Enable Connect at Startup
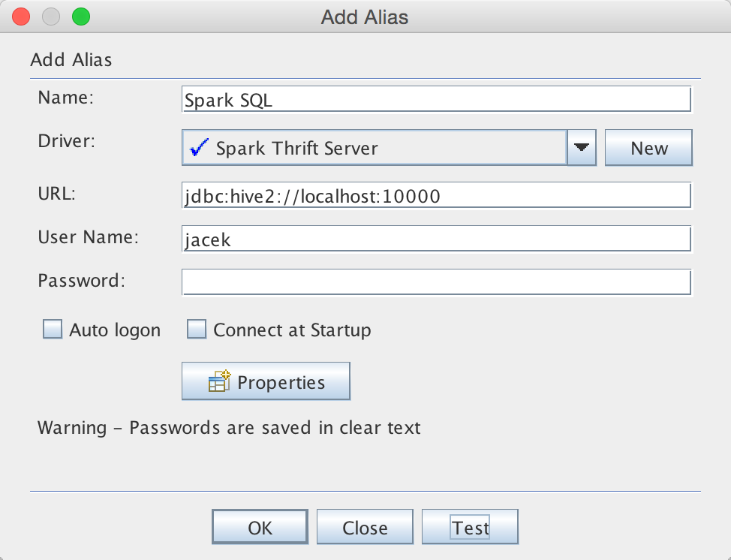Image resolution: width=731 pixels, height=560 pixels. (196, 329)
